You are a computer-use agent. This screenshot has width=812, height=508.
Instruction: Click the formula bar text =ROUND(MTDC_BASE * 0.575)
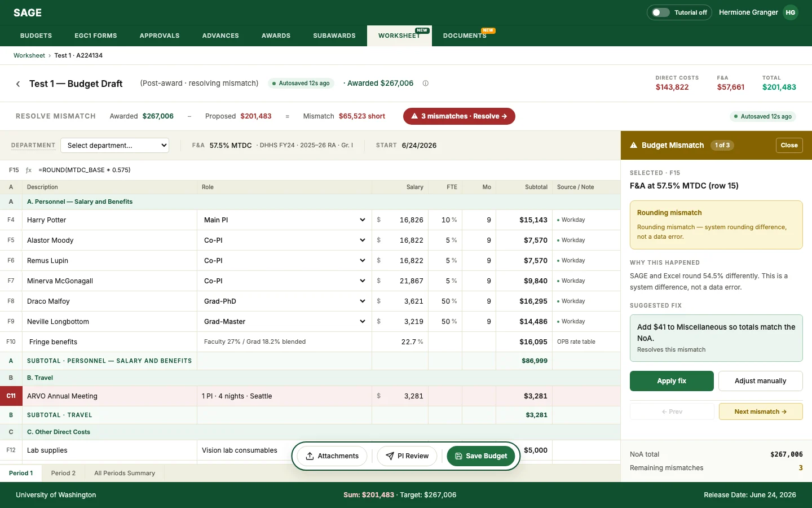pyautogui.click(x=85, y=170)
